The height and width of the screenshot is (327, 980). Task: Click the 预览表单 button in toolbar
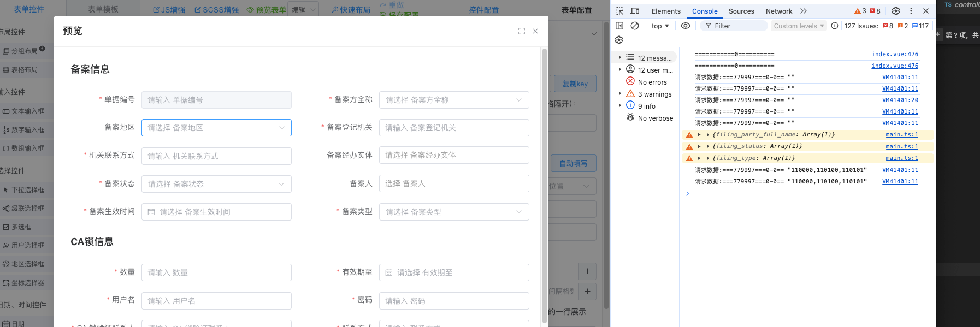(x=266, y=10)
